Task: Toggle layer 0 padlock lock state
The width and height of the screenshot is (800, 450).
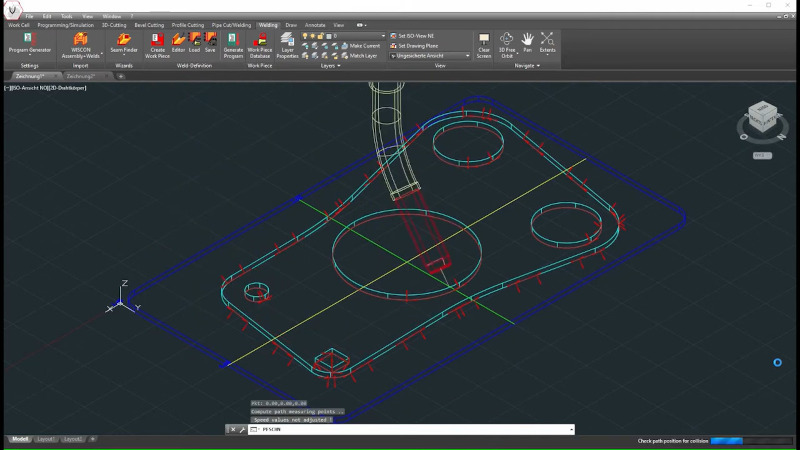Action: [x=320, y=36]
